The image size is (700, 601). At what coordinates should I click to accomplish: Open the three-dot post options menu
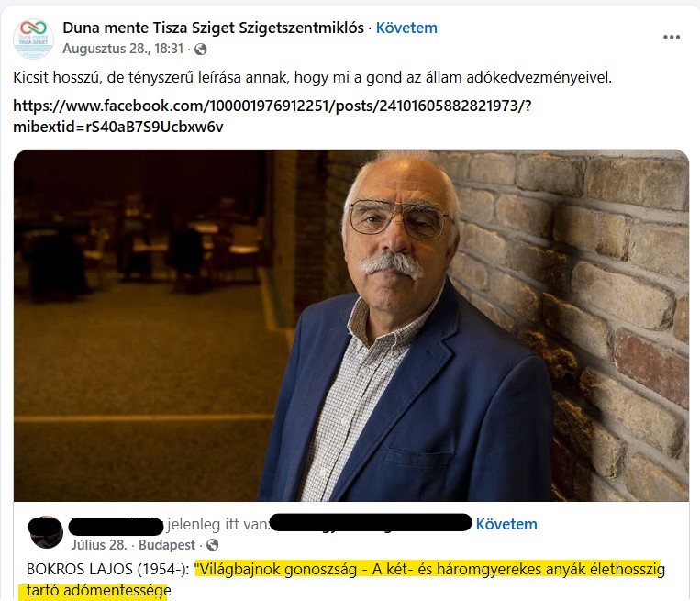pos(671,37)
